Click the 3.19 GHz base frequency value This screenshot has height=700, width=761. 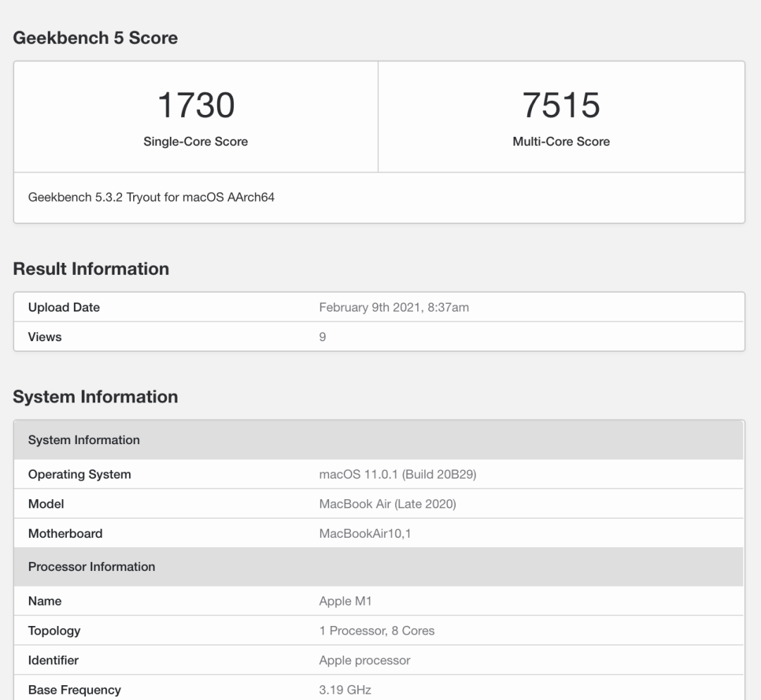coord(345,690)
